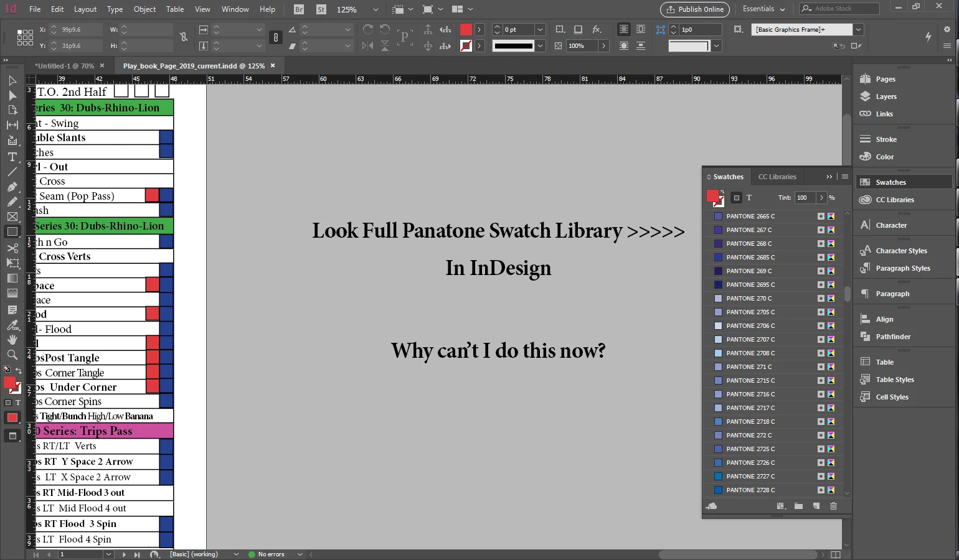
Task: Choose the Note tool
Action: pyautogui.click(x=12, y=310)
